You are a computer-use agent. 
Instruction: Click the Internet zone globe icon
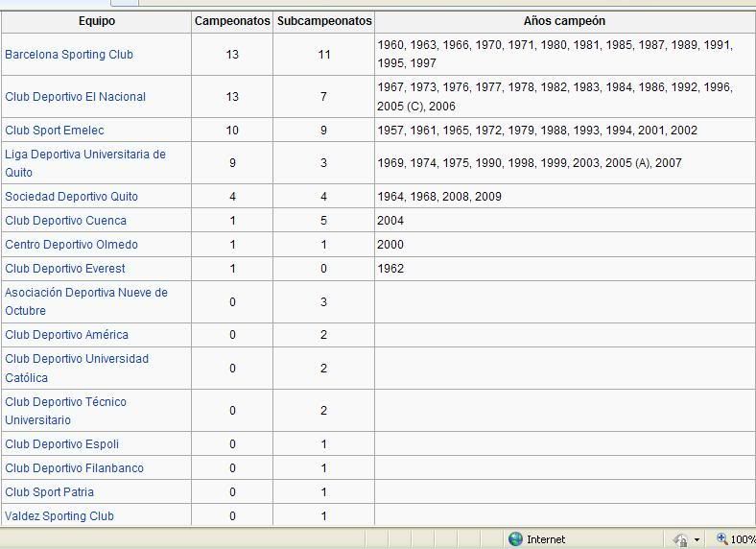coord(515,538)
